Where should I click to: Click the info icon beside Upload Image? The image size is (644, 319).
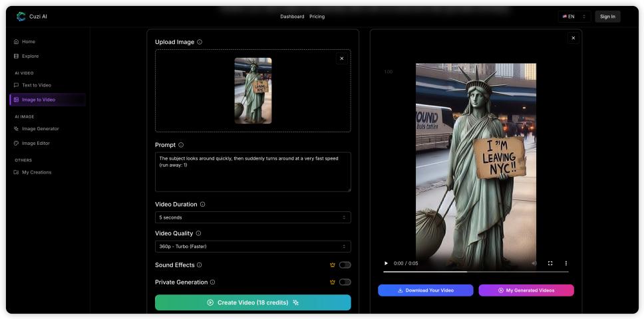(200, 42)
